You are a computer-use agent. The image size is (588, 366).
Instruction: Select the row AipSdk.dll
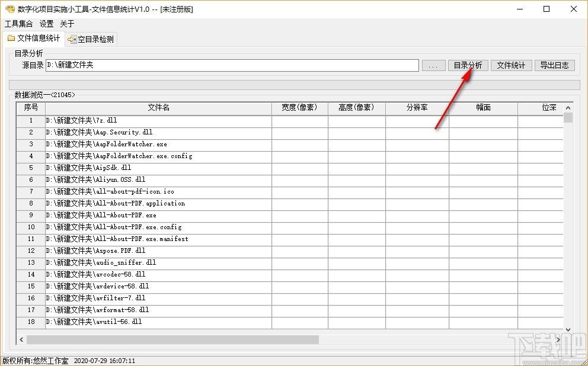click(290, 168)
